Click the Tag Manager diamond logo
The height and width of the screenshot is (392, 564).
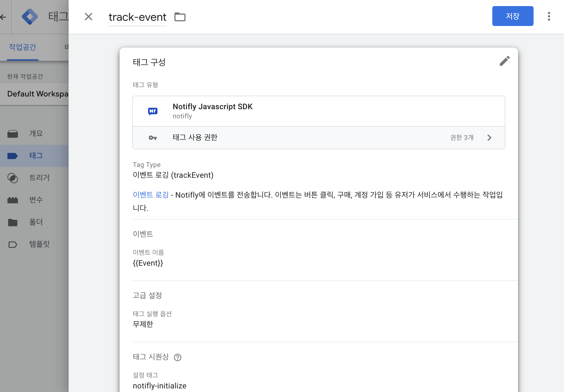pyautogui.click(x=30, y=16)
